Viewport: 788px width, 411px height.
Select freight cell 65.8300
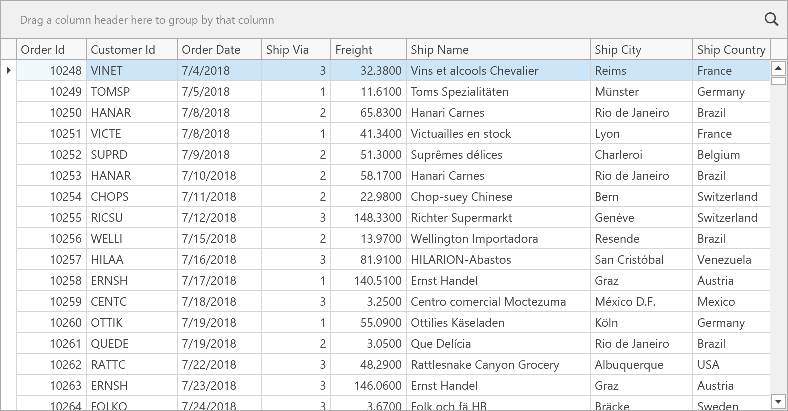[x=368, y=113]
